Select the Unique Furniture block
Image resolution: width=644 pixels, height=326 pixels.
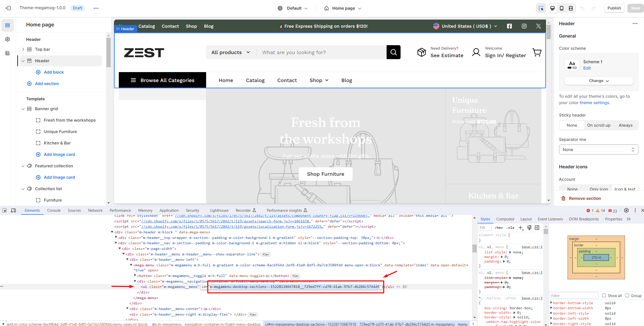(x=60, y=132)
